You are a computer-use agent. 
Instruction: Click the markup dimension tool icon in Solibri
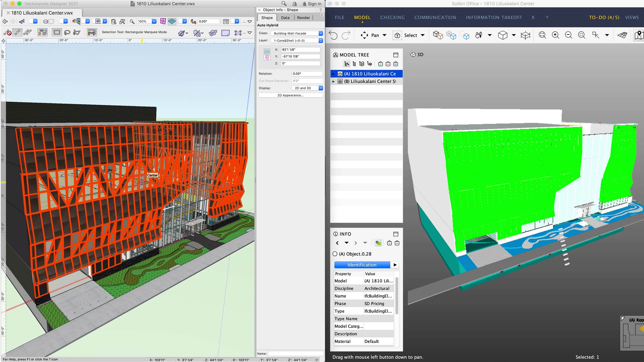(596, 35)
